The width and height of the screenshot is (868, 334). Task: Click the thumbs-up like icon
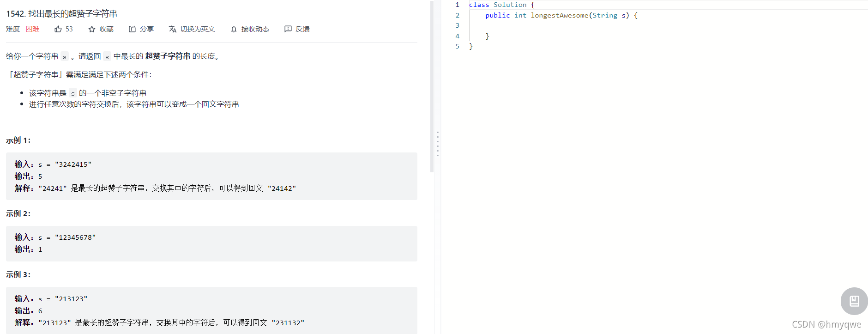click(58, 29)
